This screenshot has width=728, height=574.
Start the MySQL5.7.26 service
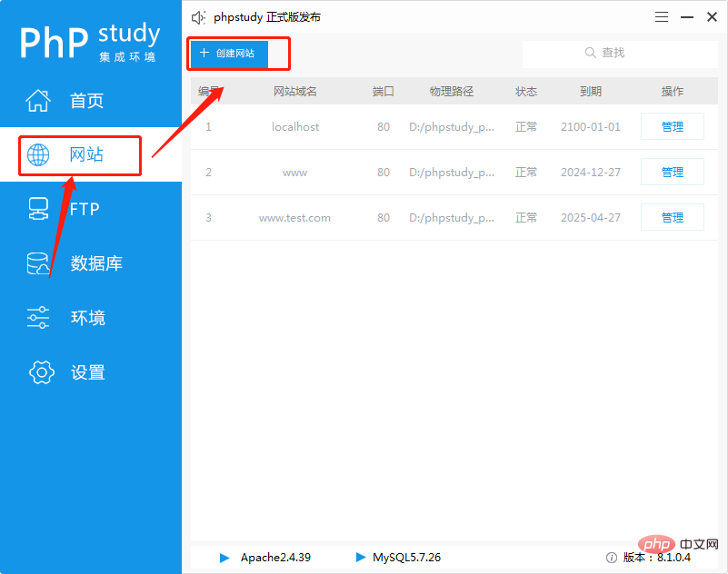tap(360, 558)
